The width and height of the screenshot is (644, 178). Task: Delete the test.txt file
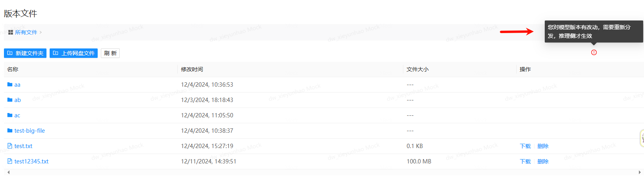point(543,146)
